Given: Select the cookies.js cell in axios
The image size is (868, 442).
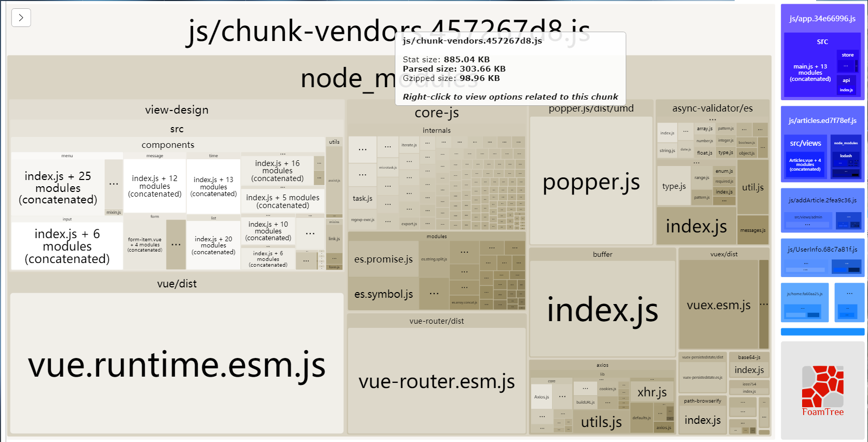Looking at the screenshot, I should [608, 389].
